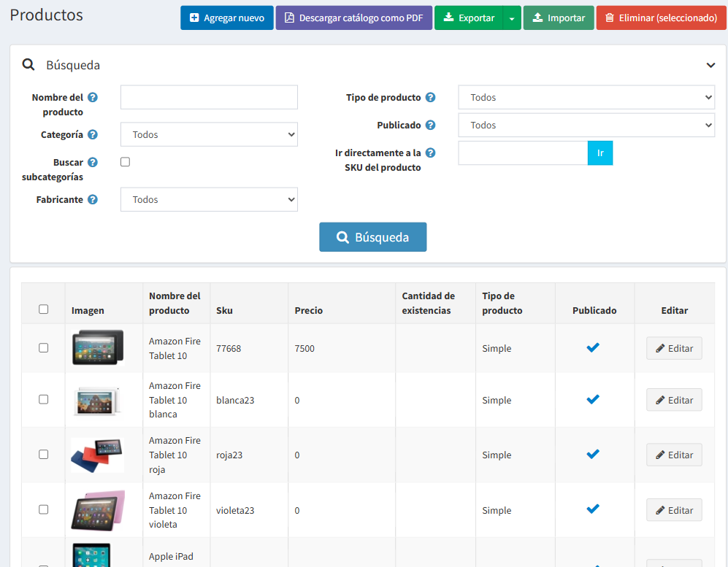
Task: Expand the Exportar dropdown arrow
Action: point(512,18)
